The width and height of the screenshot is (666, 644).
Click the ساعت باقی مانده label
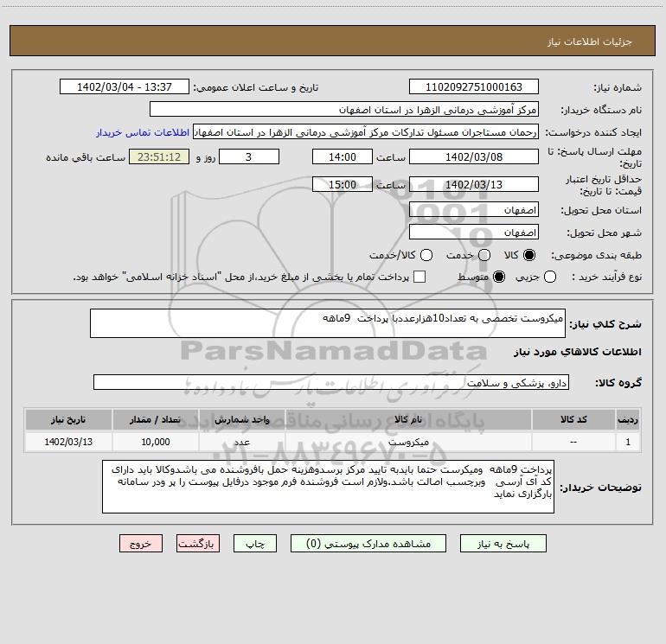pos(86,157)
